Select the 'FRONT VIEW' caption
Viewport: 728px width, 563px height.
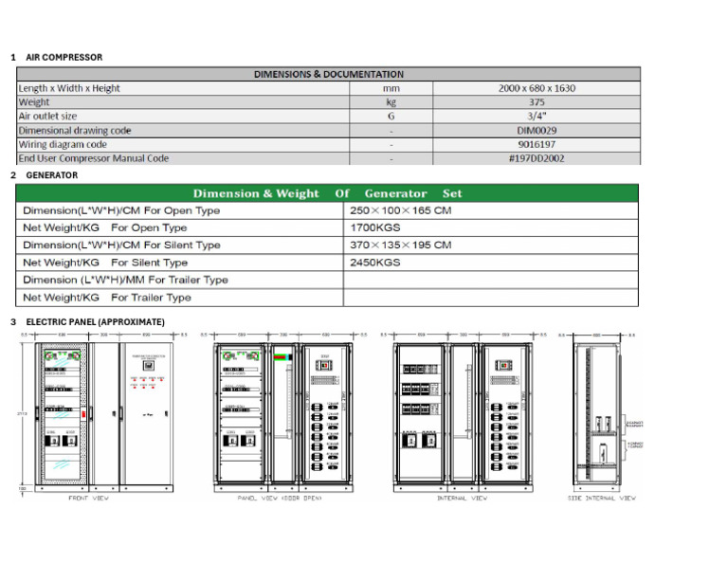[x=89, y=498]
